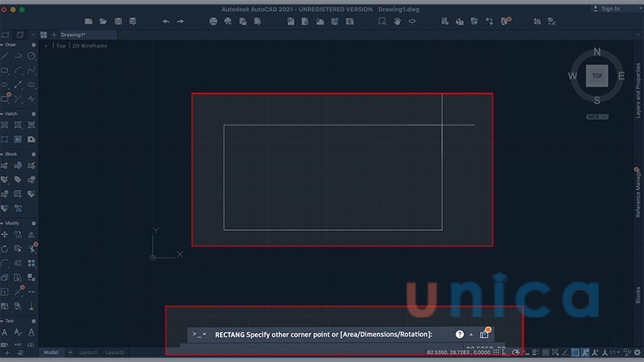Viewport: 644px width, 362px height.
Task: Select the Arc tool in Draw panel
Action: click(x=18, y=71)
